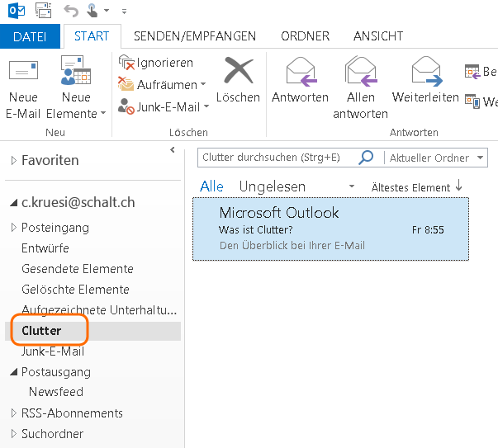Viewport: 498px width, 448px height.
Task: Filter messages by Ungelesen
Action: 272,187
